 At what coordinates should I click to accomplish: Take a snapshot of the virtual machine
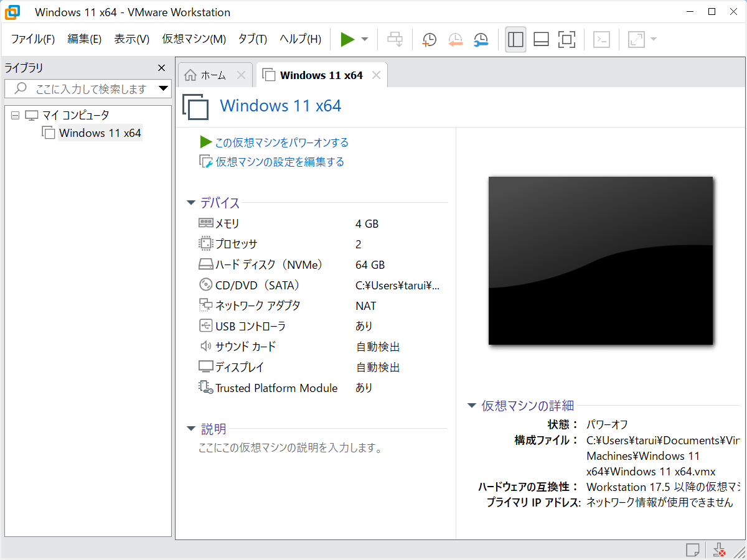click(x=428, y=39)
